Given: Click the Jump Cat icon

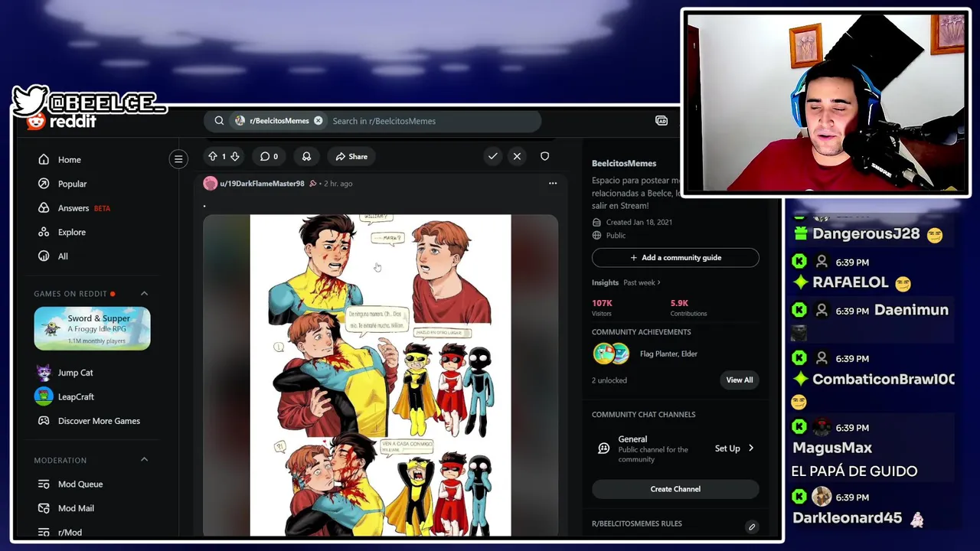Looking at the screenshot, I should [x=44, y=373].
